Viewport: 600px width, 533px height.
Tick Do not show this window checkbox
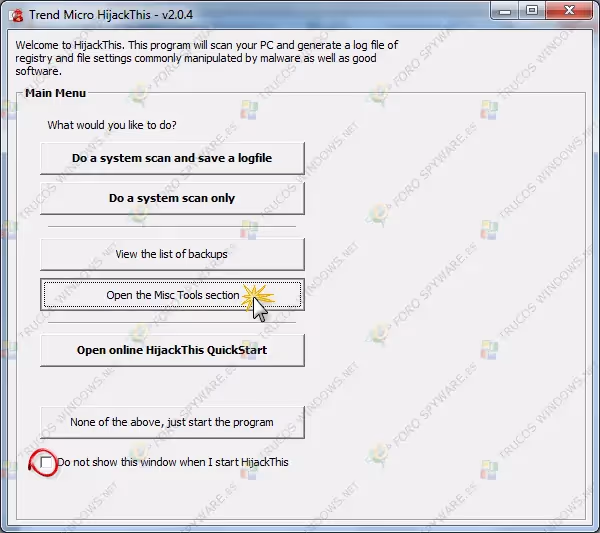coord(46,462)
